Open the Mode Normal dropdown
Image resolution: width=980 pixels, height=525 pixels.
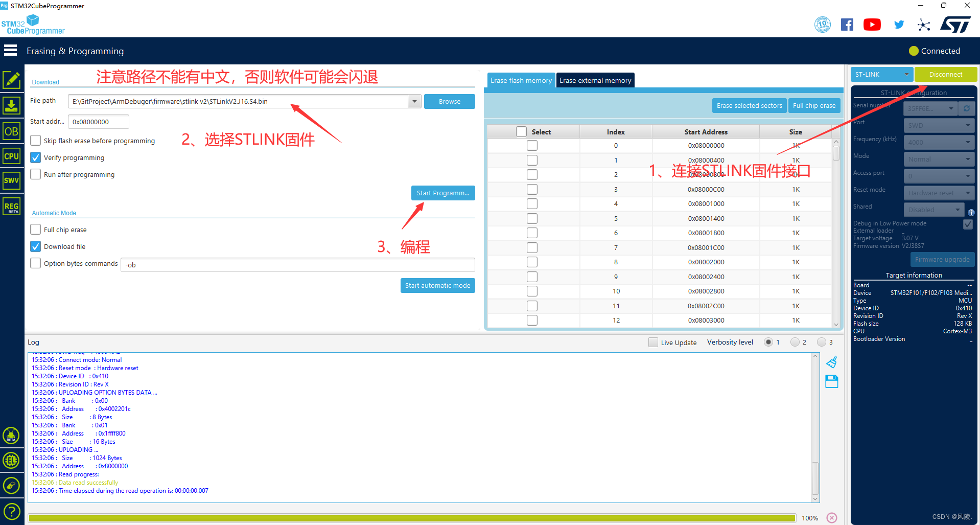point(939,159)
